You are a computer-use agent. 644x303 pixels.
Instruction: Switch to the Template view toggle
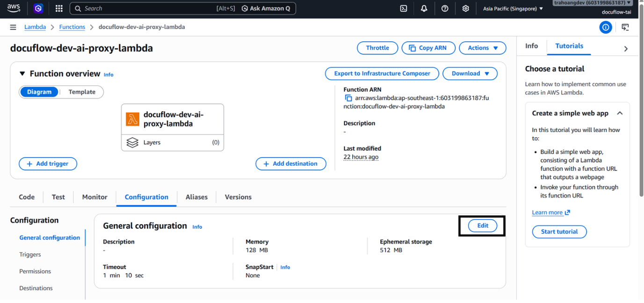point(82,92)
